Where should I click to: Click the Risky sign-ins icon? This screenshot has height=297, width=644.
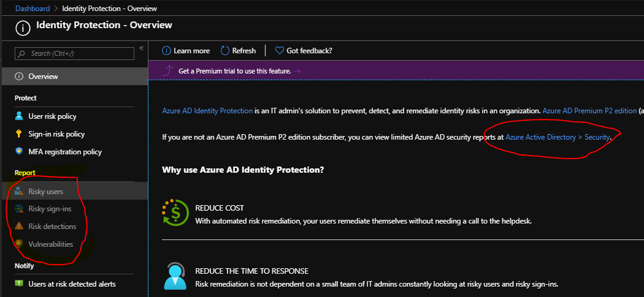[19, 209]
